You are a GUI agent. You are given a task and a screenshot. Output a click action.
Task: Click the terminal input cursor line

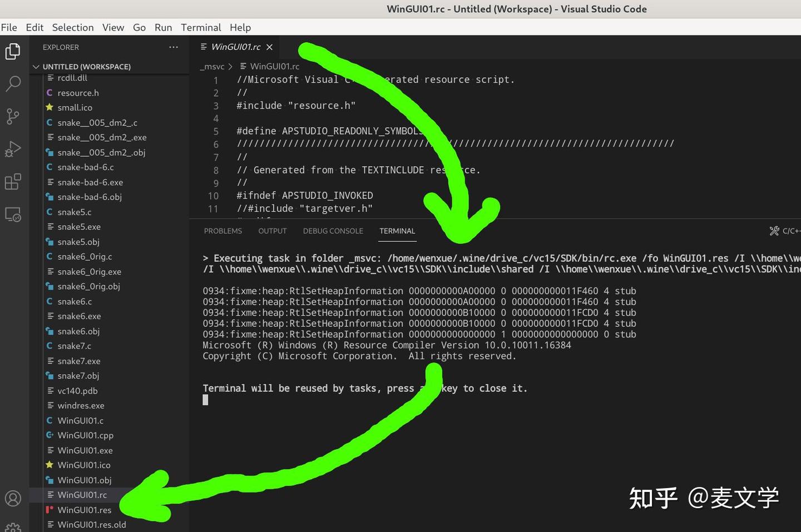click(205, 400)
